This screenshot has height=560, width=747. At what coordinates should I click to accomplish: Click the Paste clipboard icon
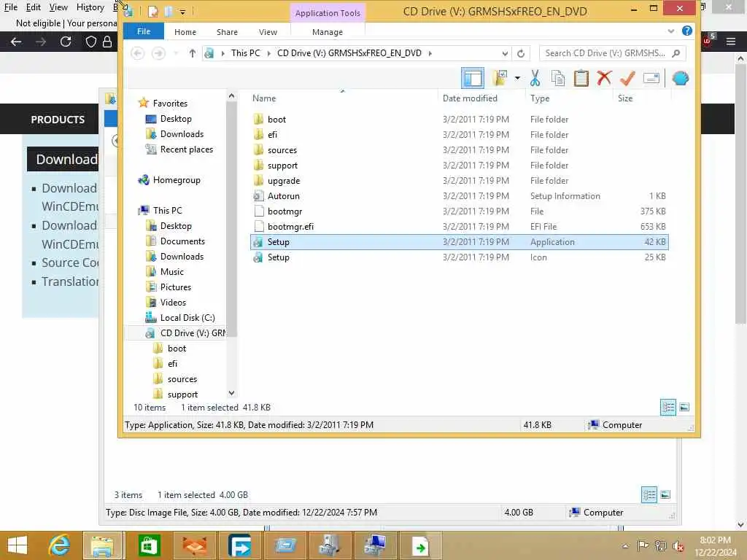[x=581, y=78]
